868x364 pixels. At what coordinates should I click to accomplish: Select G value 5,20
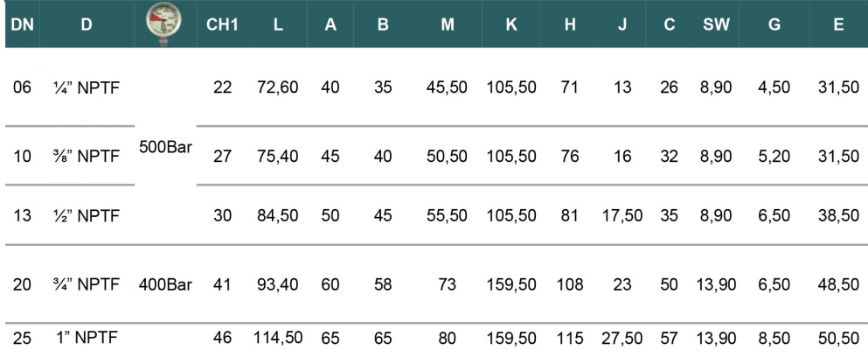click(x=773, y=157)
